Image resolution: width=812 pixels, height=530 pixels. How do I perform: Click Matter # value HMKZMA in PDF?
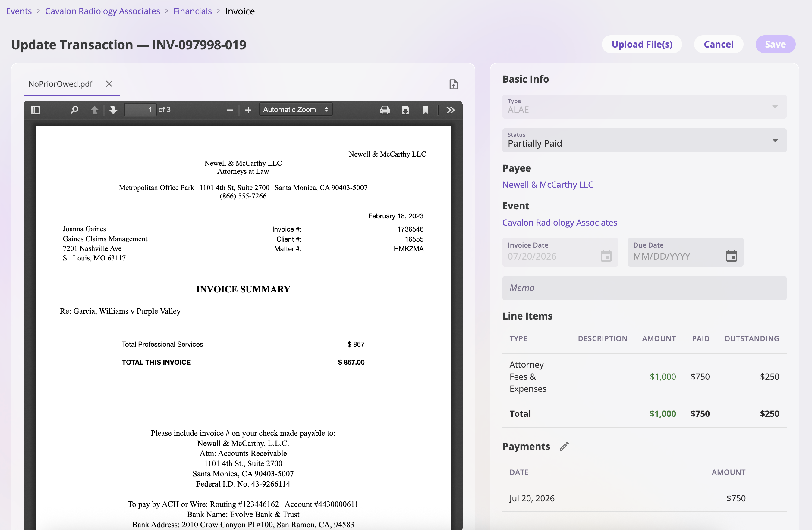coord(408,249)
